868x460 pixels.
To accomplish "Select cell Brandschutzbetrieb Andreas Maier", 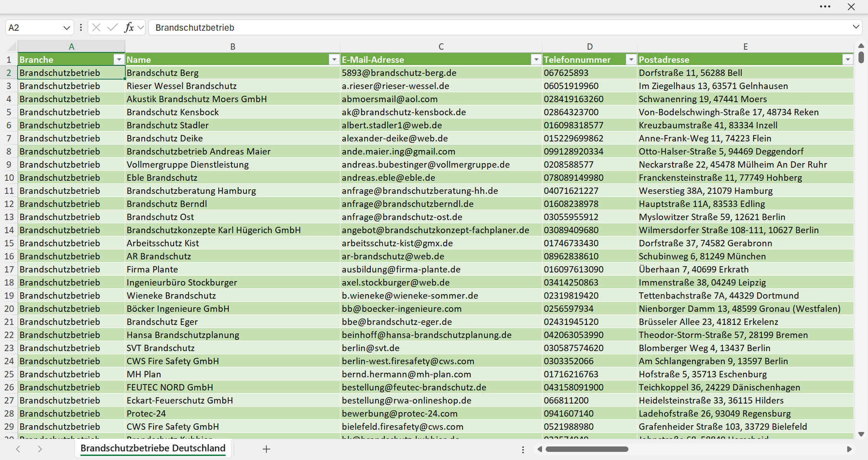I will tap(232, 151).
